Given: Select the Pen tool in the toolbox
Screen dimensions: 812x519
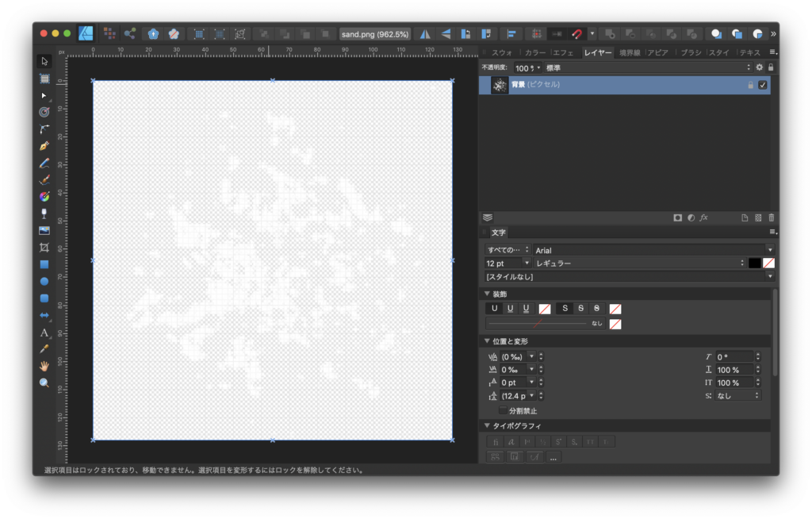Looking at the screenshot, I should tap(44, 146).
